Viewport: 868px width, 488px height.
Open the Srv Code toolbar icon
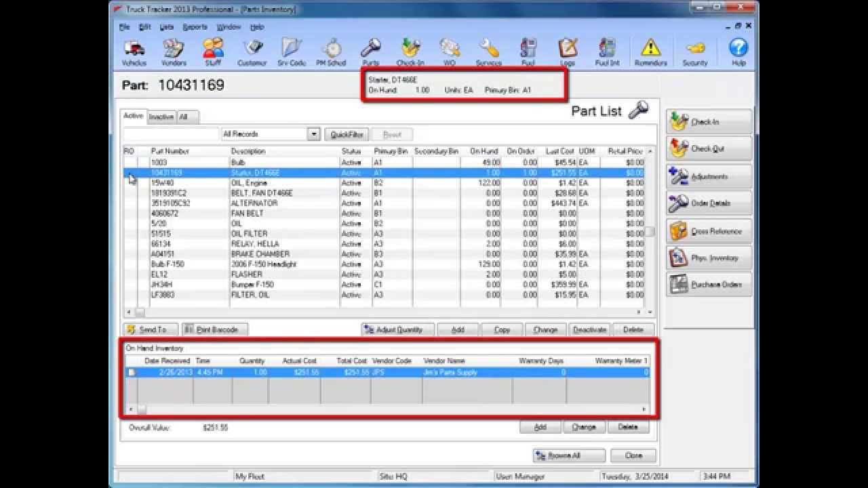pos(292,52)
